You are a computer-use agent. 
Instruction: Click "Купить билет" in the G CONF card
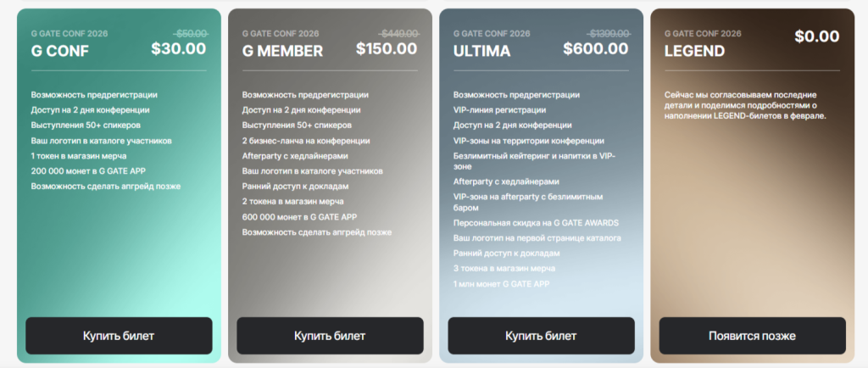coord(119,336)
